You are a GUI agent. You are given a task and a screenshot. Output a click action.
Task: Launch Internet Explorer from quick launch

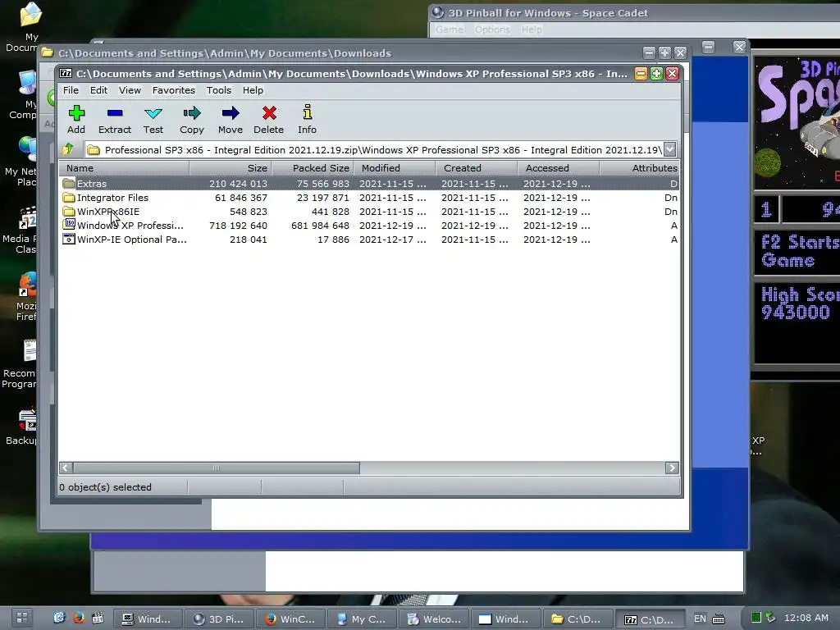59,618
